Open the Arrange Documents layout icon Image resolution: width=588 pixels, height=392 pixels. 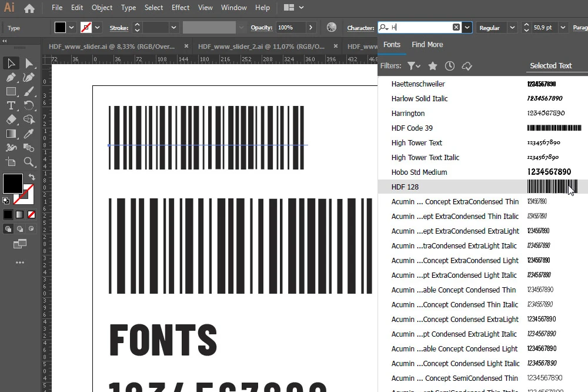pos(289,8)
